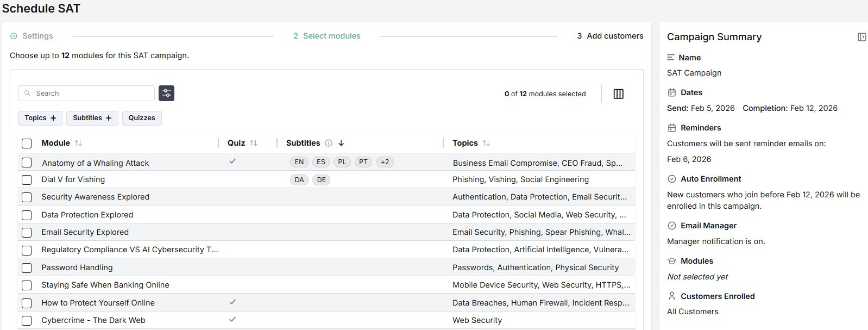Sort modules by Module name arrows
Screen dimensions: 868x330
78,144
